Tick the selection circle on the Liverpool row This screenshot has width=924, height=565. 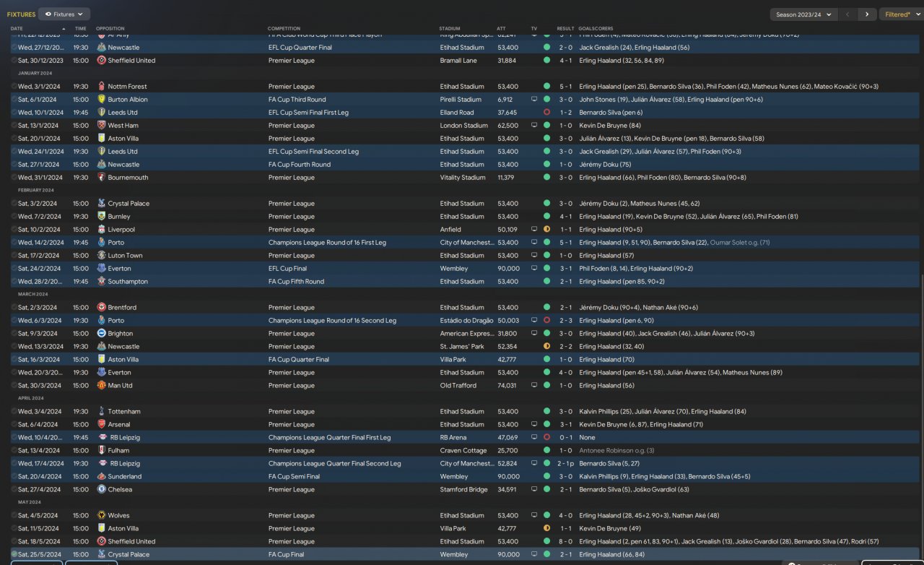(14, 230)
